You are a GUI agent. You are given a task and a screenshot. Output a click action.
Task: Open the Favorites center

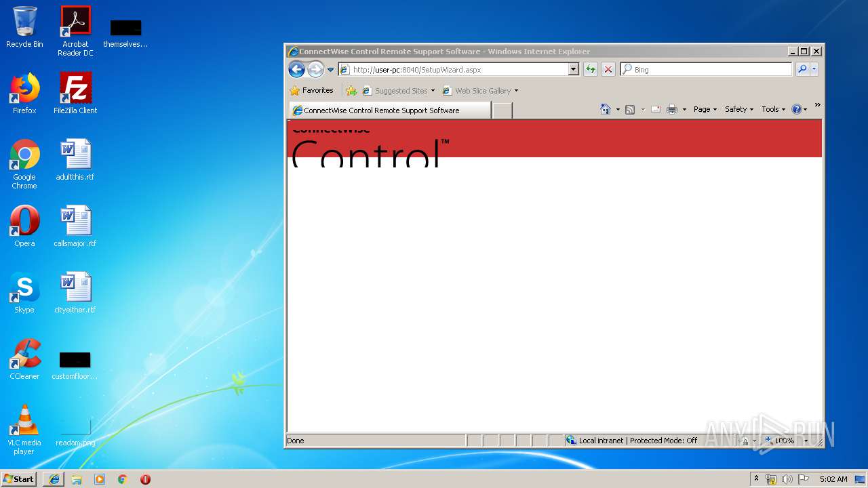[312, 90]
